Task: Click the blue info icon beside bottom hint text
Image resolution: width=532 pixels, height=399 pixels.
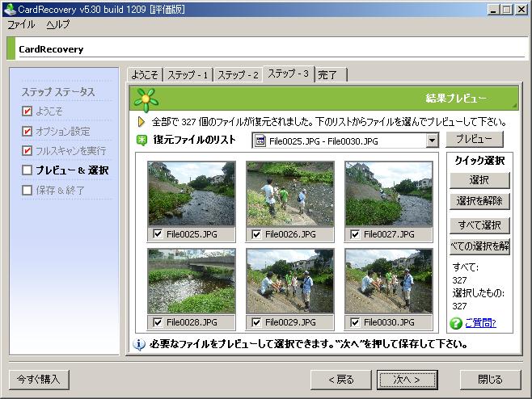Action: point(139,344)
